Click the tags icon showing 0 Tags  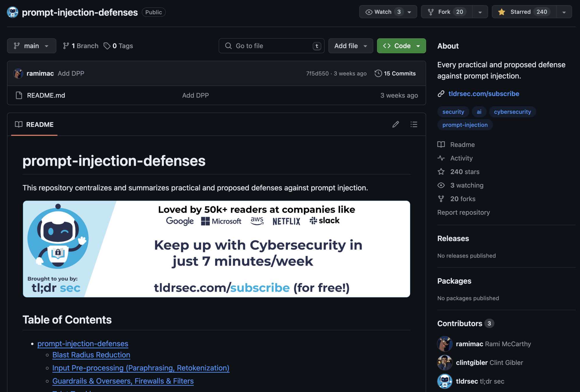click(107, 46)
